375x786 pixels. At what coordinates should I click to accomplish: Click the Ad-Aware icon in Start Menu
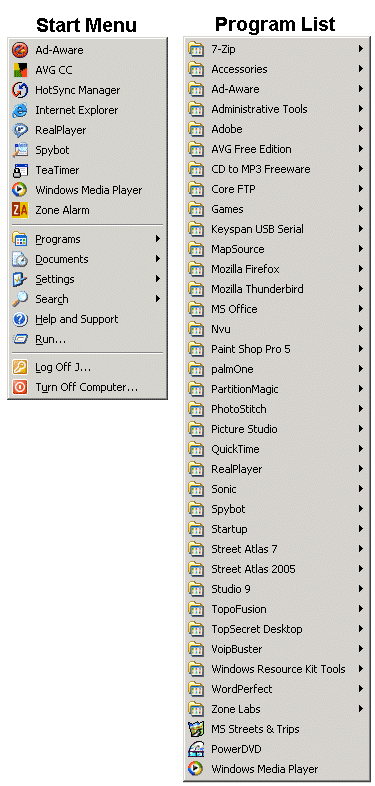(20, 50)
